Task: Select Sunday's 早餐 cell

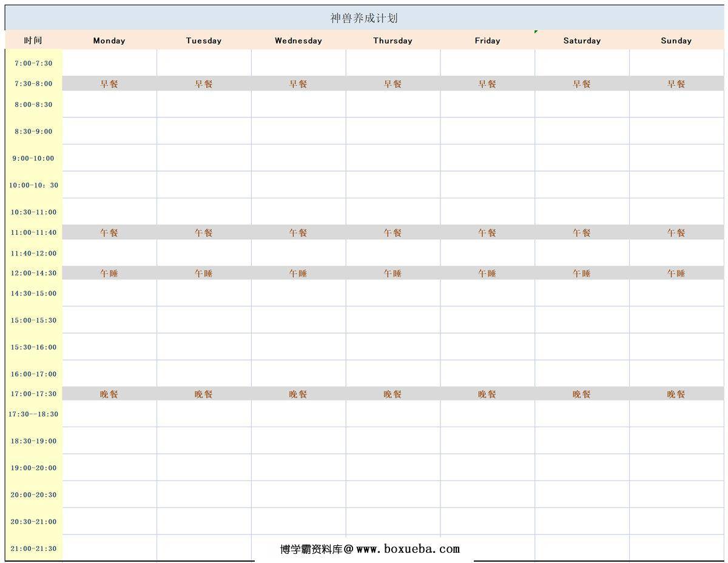Action: tap(676, 84)
